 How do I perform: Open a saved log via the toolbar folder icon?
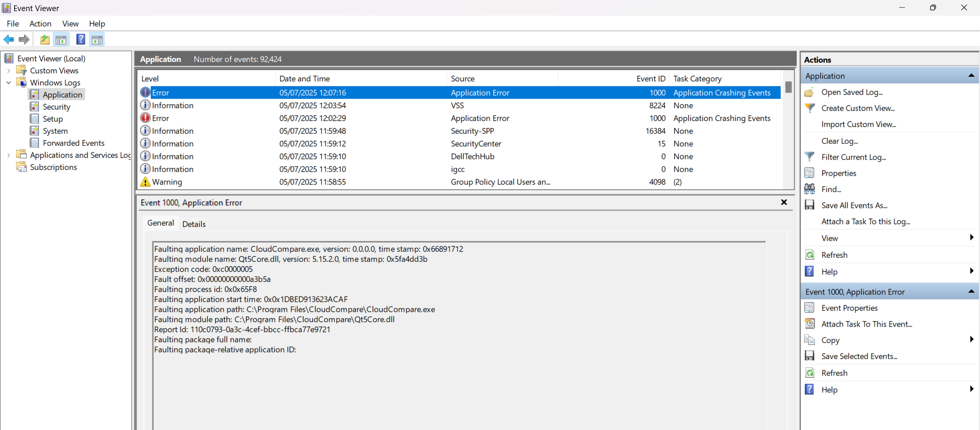[44, 39]
